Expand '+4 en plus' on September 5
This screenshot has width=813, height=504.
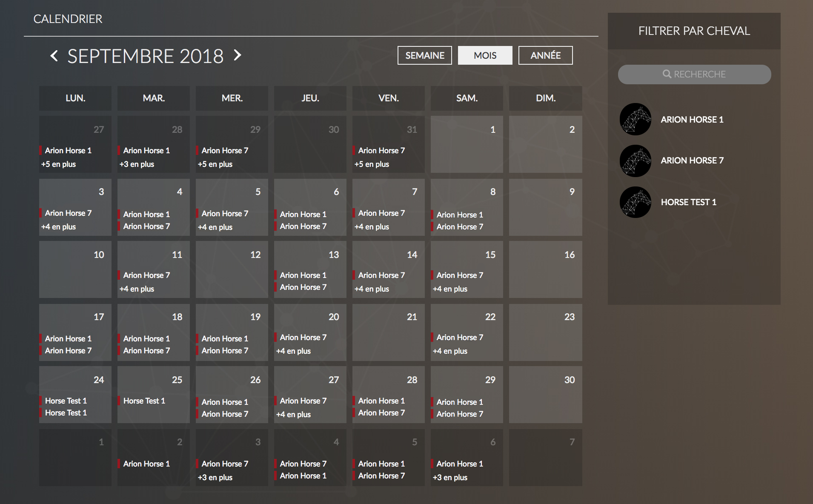(x=215, y=227)
